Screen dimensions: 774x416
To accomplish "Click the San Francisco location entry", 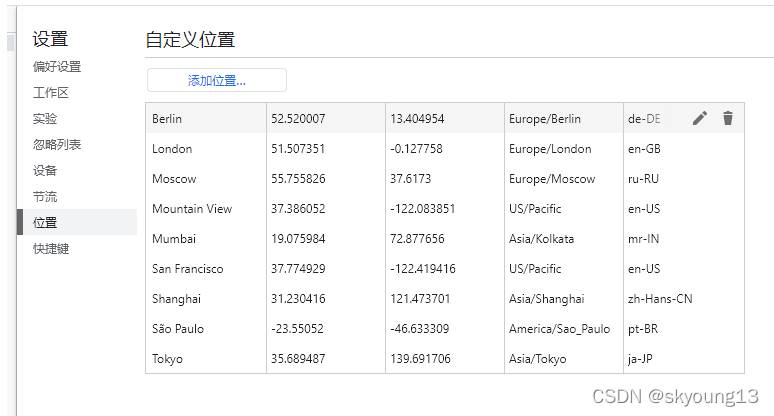I will (445, 269).
